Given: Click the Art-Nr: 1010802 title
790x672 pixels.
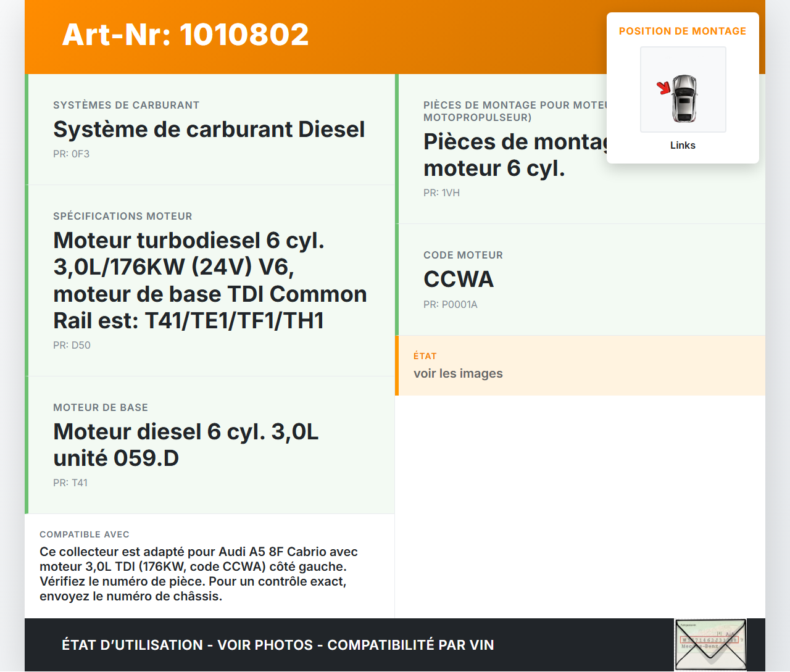Looking at the screenshot, I should tap(185, 35).
